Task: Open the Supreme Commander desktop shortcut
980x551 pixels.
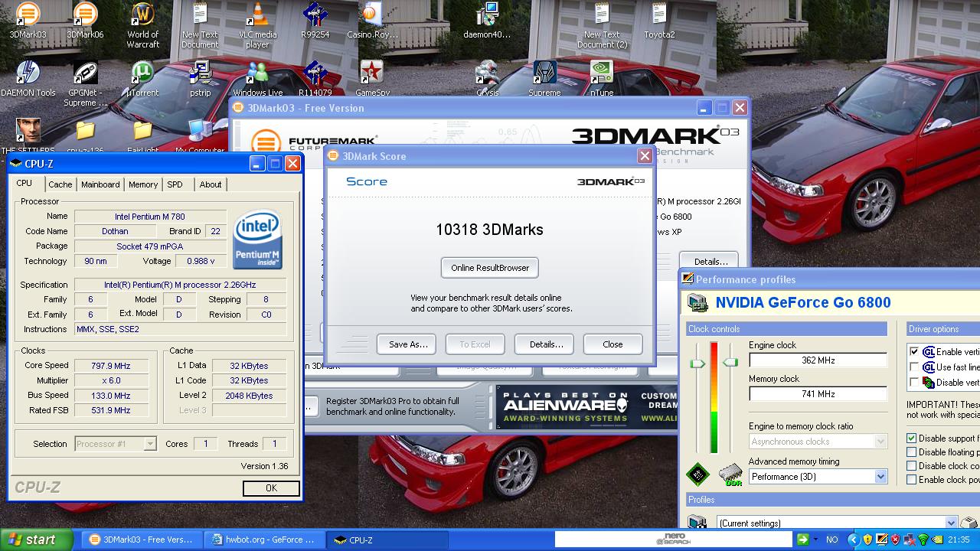Action: point(544,78)
